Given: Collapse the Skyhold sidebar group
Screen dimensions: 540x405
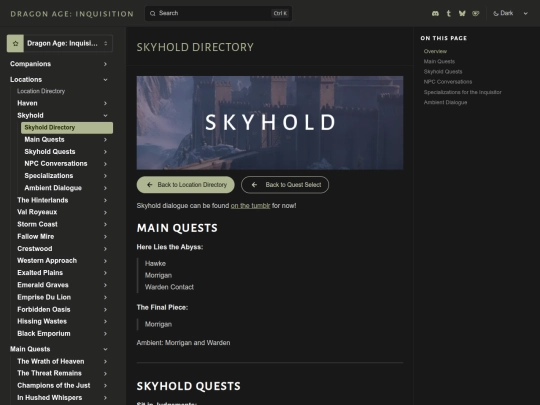Looking at the screenshot, I should pyautogui.click(x=105, y=116).
